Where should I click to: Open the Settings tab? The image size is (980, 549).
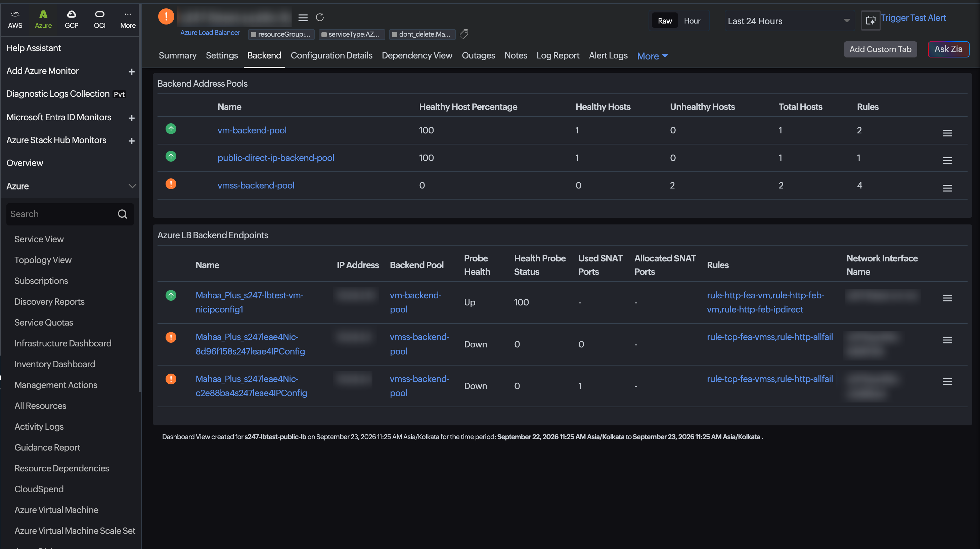pyautogui.click(x=222, y=55)
